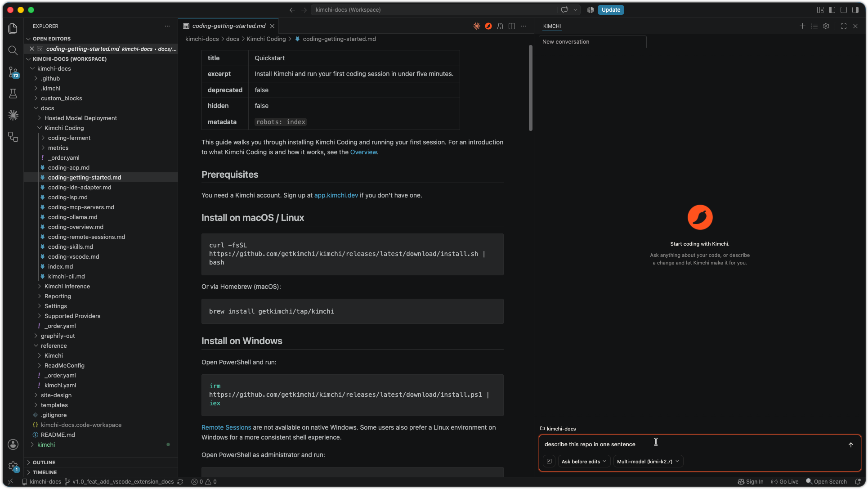The image size is (868, 489).
Task: Click the show source file icon in editor toolbar
Action: (x=500, y=26)
